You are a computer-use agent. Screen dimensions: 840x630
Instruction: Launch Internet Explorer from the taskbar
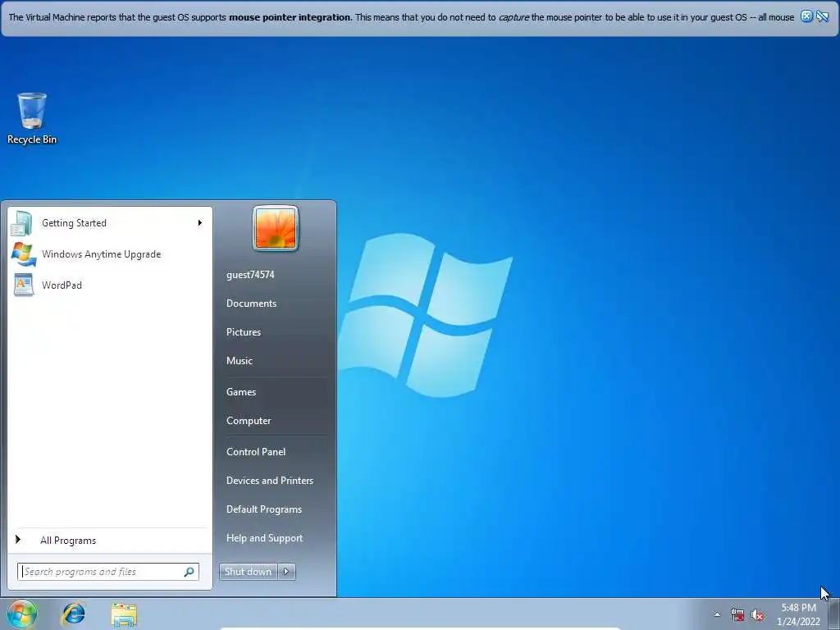(73, 614)
